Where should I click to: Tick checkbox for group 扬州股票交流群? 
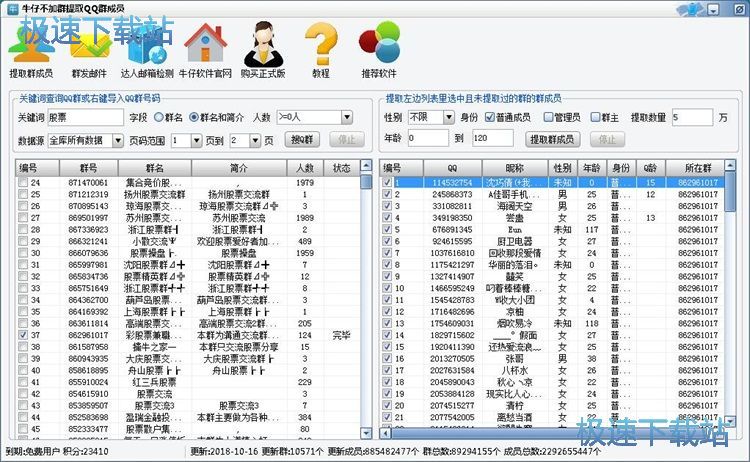click(23, 195)
